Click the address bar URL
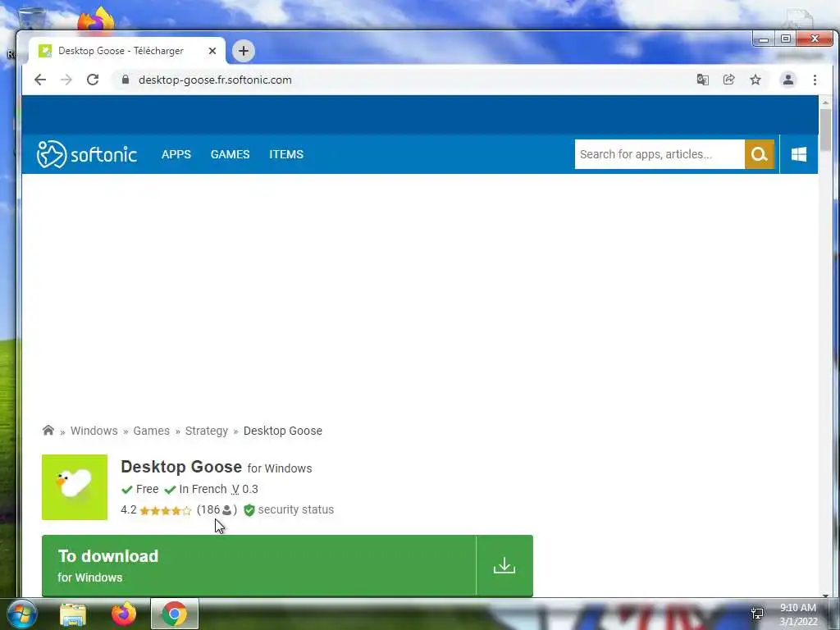Screen dimensions: 840x630 click(x=215, y=80)
